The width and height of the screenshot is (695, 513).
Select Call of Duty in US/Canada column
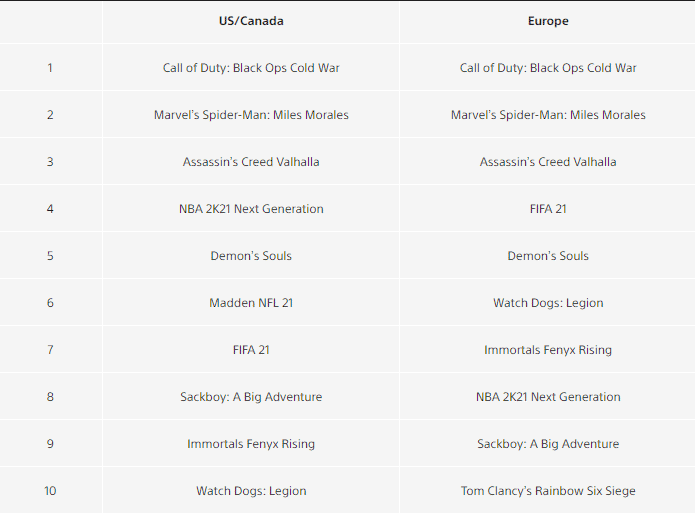tap(251, 68)
